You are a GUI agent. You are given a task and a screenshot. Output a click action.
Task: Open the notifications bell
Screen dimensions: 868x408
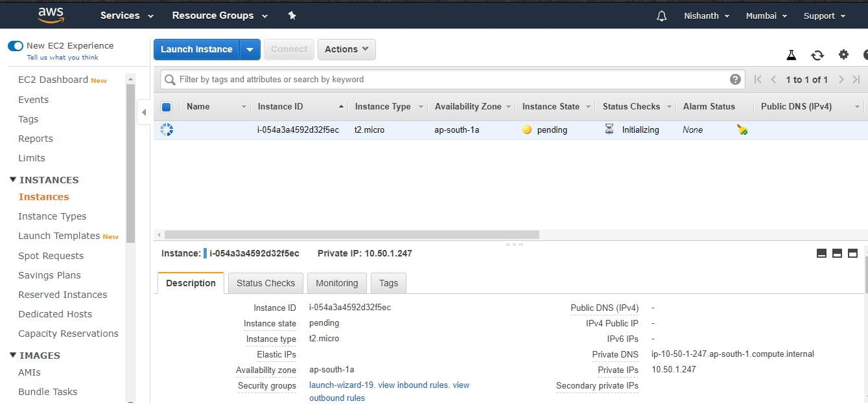[661, 16]
